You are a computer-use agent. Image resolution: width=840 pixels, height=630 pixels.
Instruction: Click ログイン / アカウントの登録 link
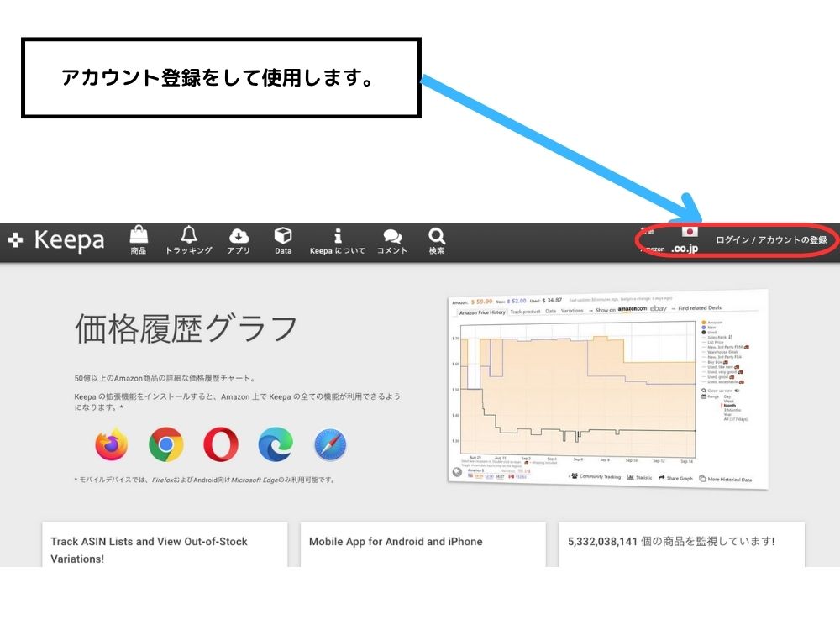(771, 240)
